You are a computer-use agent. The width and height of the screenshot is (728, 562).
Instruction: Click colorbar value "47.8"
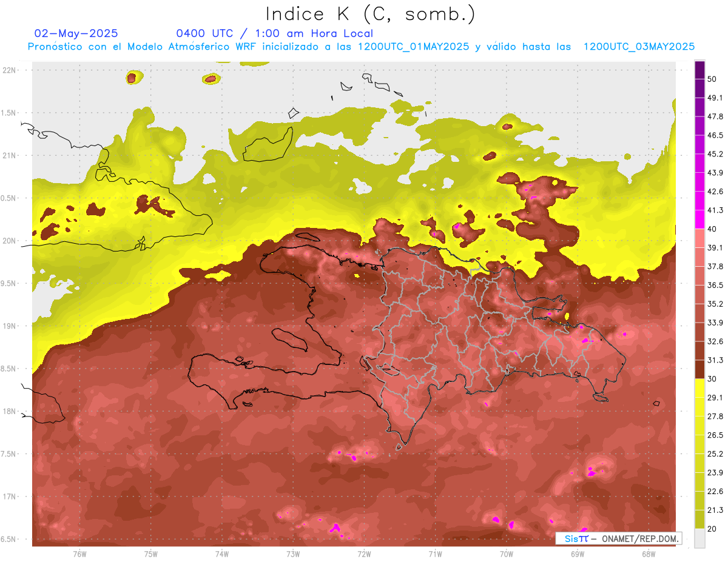(715, 116)
